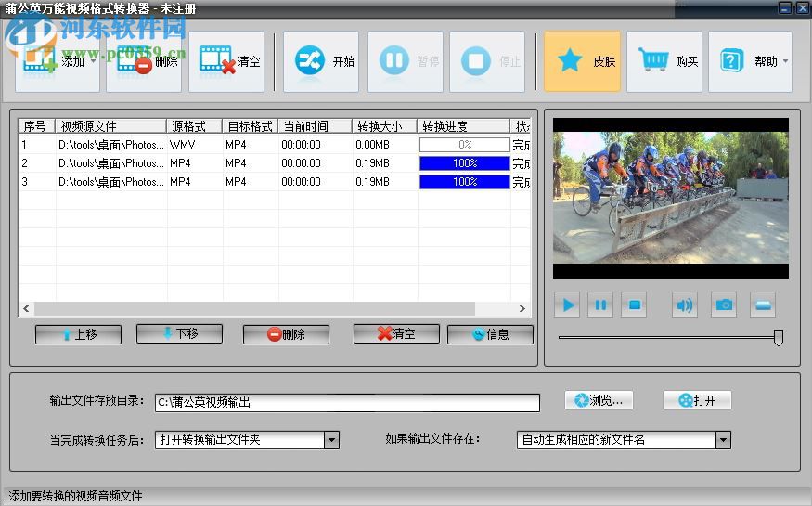Expand the 帮助 dropdown arrow

[x=786, y=61]
